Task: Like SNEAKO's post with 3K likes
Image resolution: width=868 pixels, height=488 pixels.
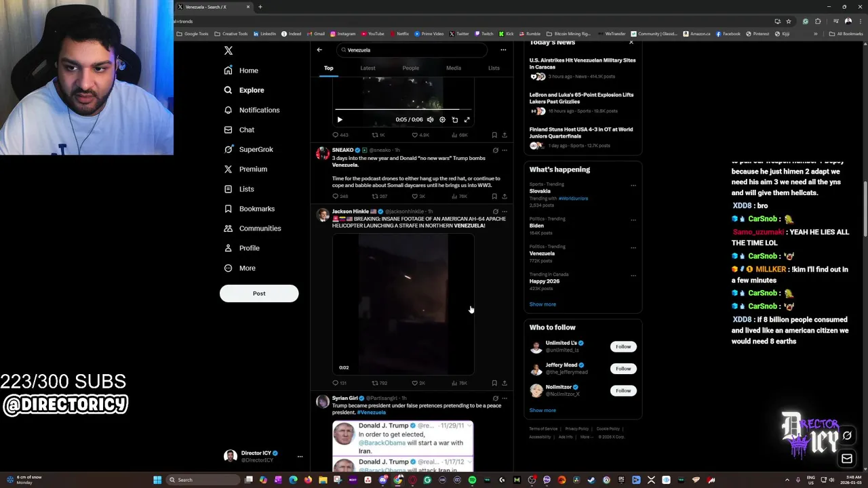Action: pyautogui.click(x=418, y=197)
